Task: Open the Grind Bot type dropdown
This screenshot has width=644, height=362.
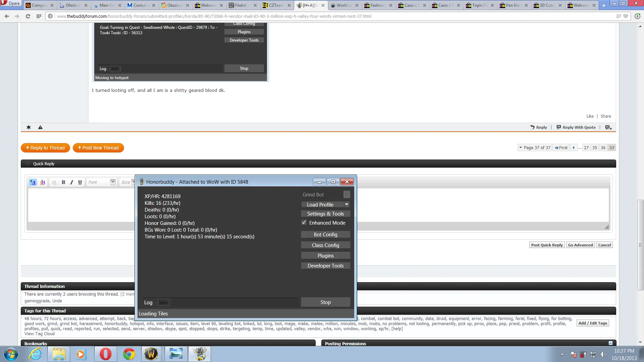Action: pyautogui.click(x=347, y=194)
